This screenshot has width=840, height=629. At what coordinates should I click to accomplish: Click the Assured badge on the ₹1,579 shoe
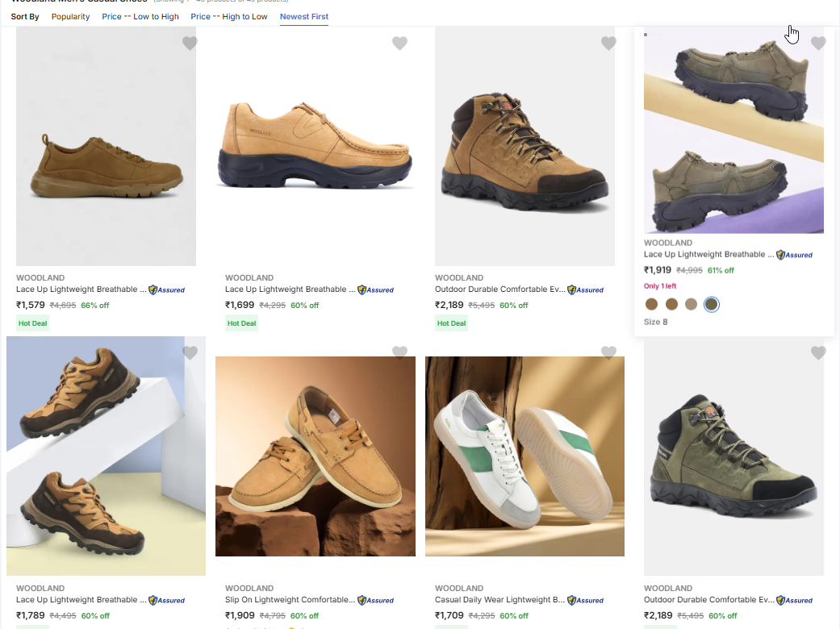pyautogui.click(x=167, y=290)
